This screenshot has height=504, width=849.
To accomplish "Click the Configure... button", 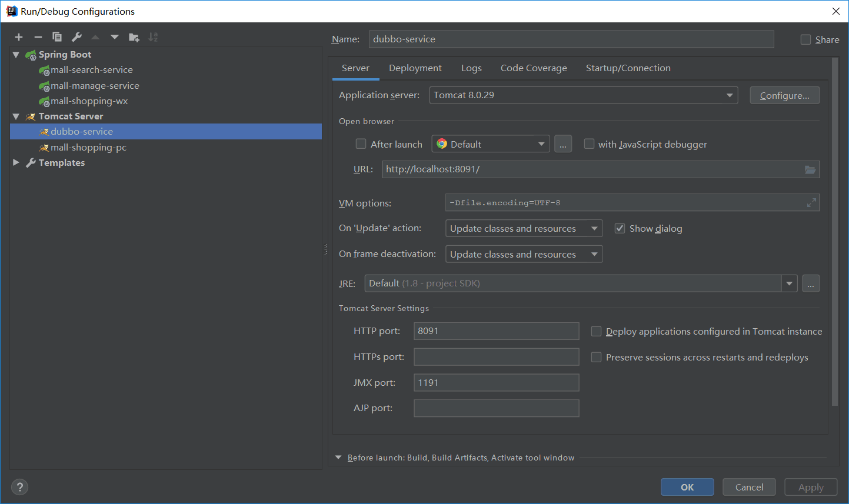I will (784, 95).
